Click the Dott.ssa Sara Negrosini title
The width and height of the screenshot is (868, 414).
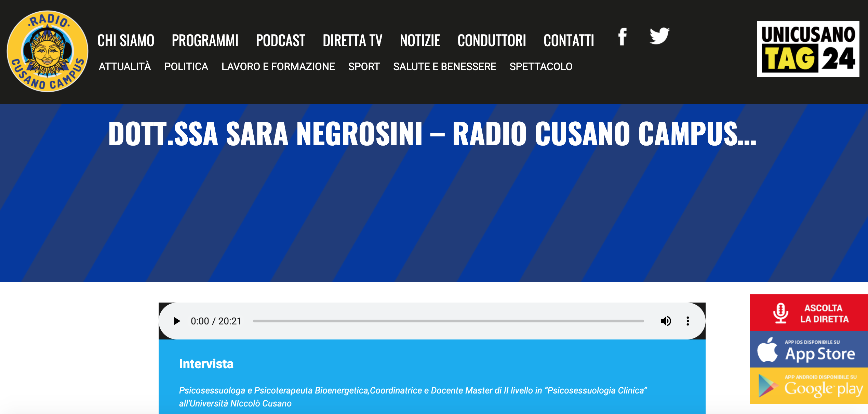(x=432, y=134)
